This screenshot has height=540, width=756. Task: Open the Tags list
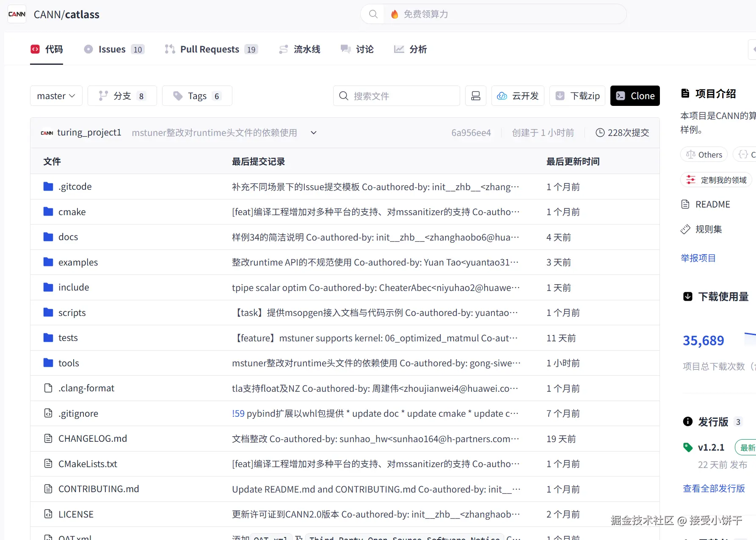[x=197, y=96]
